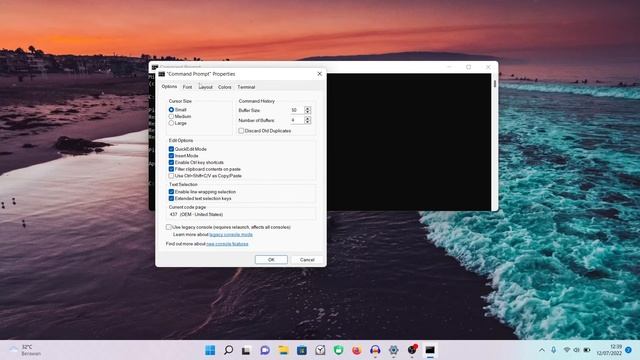Click Properties dialog title icon
The width and height of the screenshot is (640, 360).
162,74
